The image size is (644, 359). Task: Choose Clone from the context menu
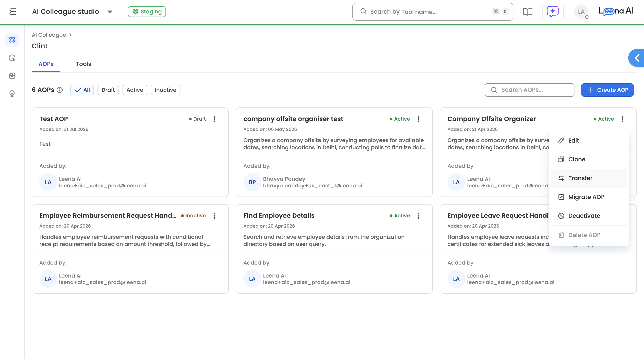coord(589,159)
